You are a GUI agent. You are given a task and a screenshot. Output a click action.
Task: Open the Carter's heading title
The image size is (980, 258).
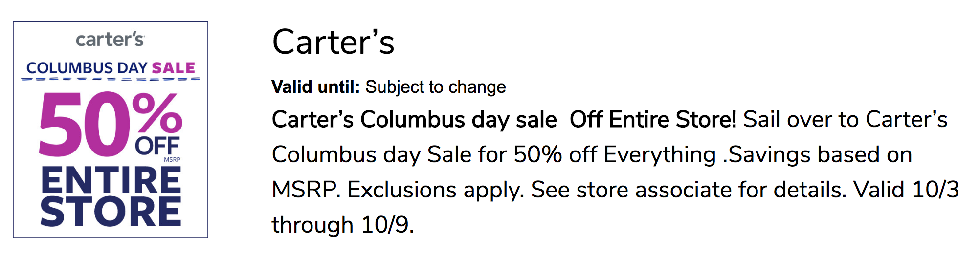[x=333, y=42]
